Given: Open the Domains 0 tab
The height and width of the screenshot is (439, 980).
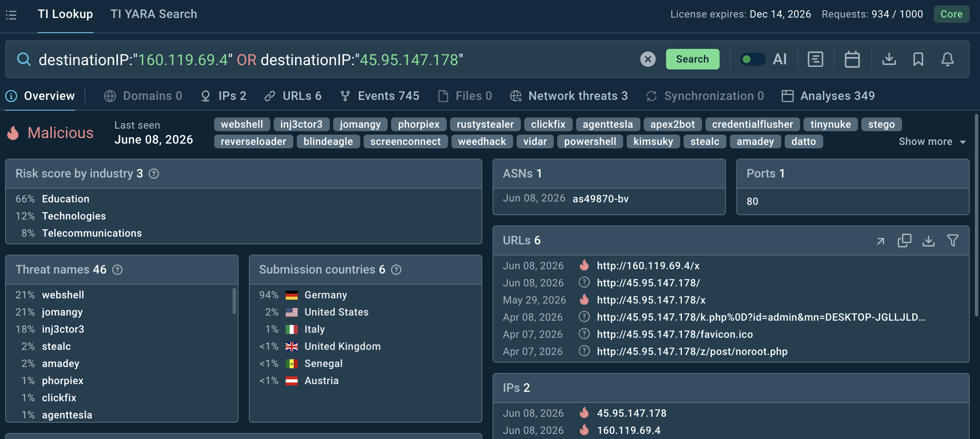Looking at the screenshot, I should click(143, 96).
